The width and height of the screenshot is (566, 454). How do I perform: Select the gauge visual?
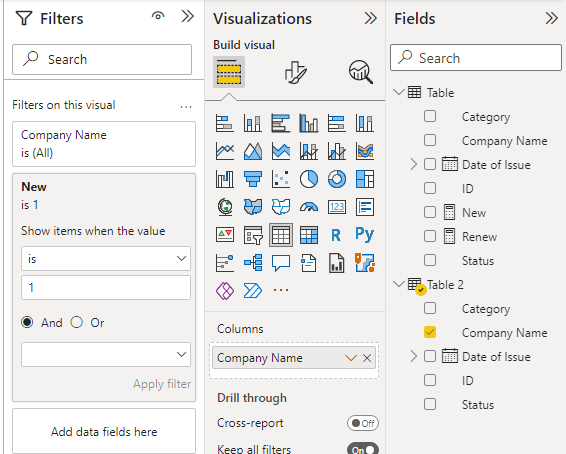309,207
